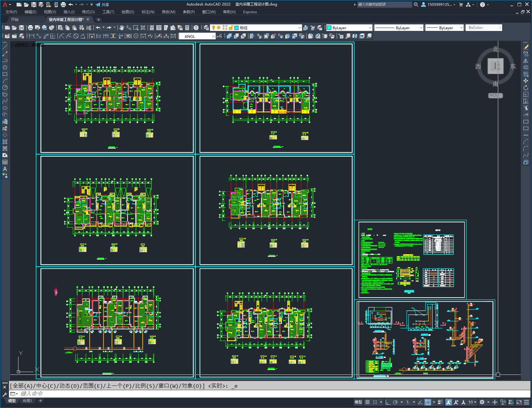Click the 模型 space button in status bar
The height and width of the screenshot is (408, 532).
pos(358,402)
